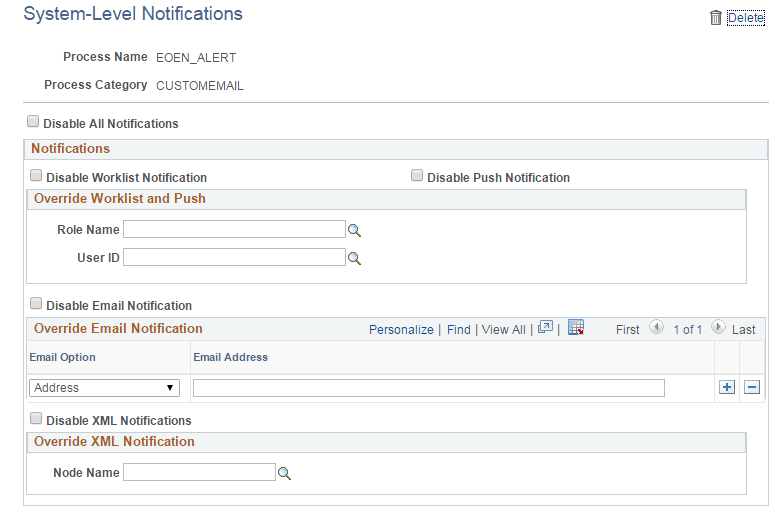Focus the Role Name input field
Screen dimensions: 775x514
point(234,229)
